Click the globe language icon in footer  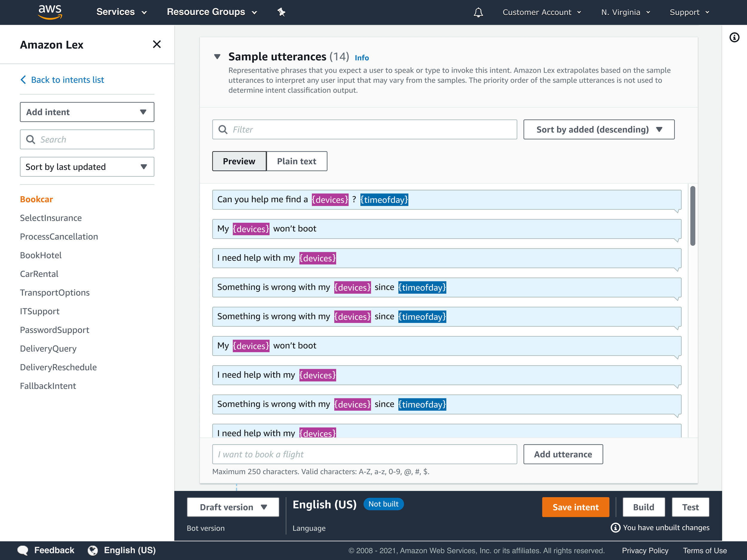[93, 550]
